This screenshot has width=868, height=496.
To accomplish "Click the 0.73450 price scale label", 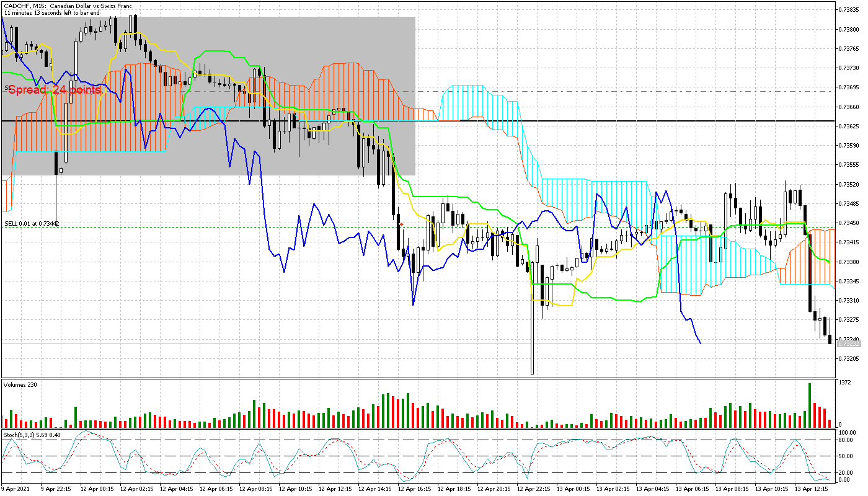I will [848, 223].
